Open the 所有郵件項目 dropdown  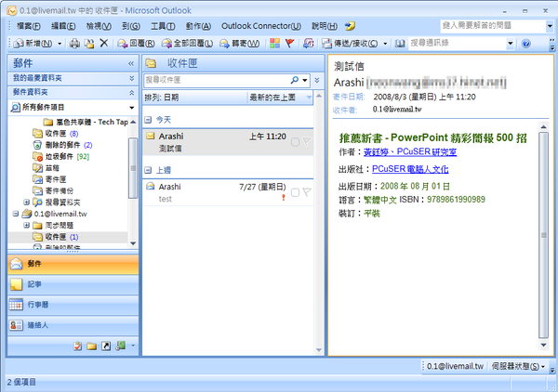132,108
